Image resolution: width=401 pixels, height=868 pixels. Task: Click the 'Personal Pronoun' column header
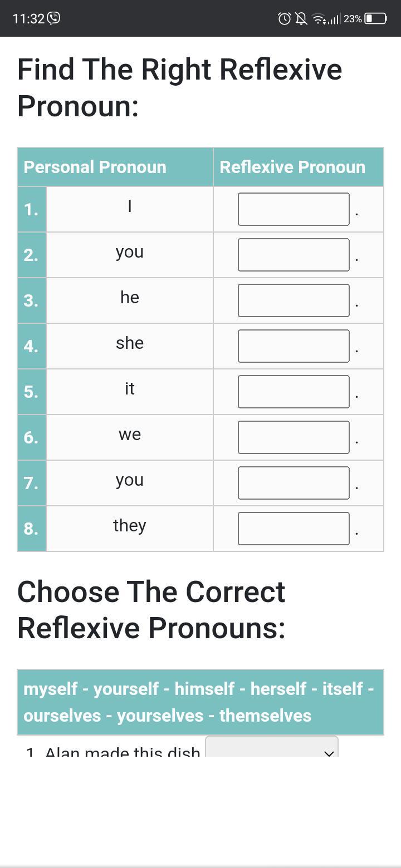pos(95,167)
